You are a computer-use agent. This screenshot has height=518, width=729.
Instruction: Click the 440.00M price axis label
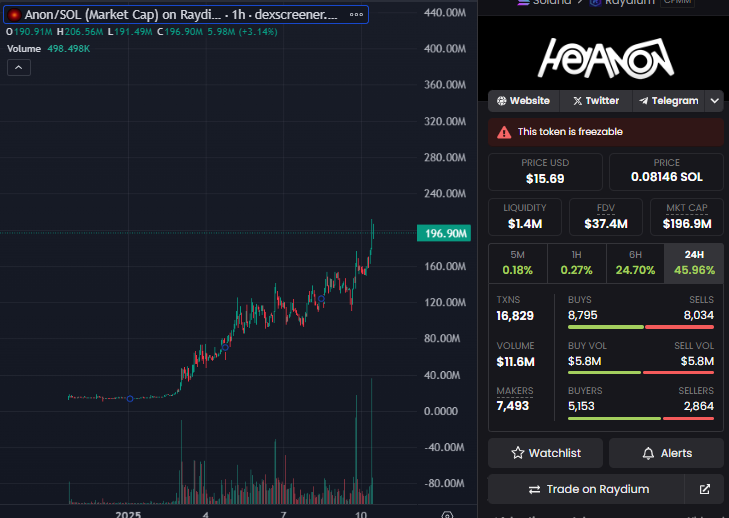(x=444, y=13)
